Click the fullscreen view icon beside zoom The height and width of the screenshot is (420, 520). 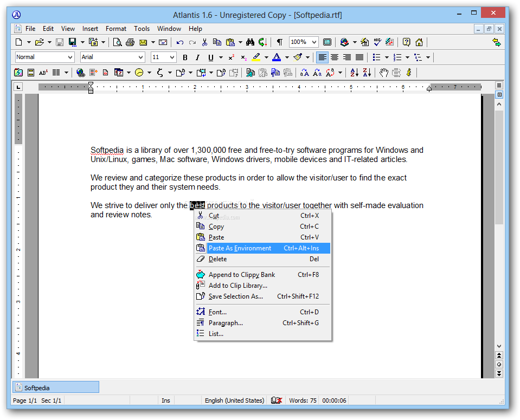pyautogui.click(x=327, y=42)
